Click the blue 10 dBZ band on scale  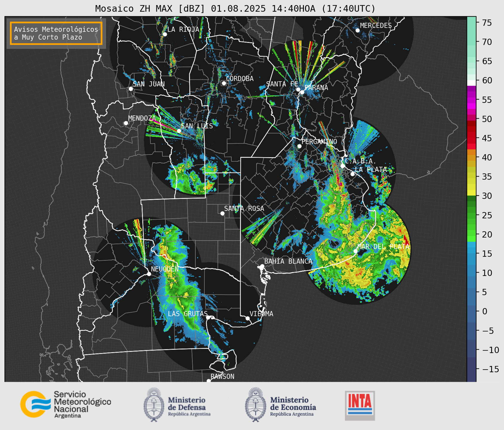[471, 273]
